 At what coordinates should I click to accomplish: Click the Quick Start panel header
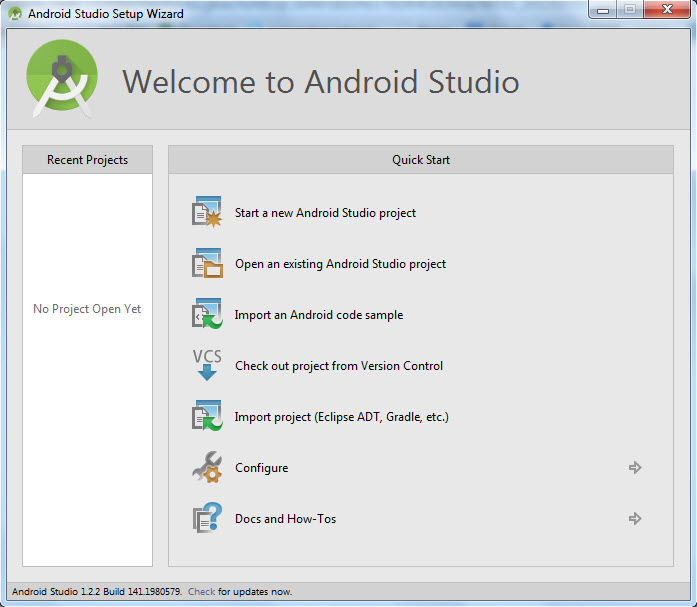point(421,160)
